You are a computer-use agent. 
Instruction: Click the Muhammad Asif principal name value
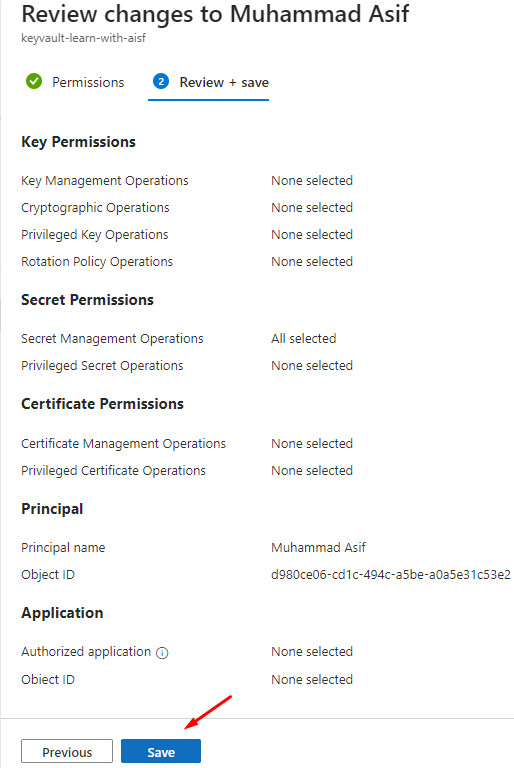click(318, 547)
